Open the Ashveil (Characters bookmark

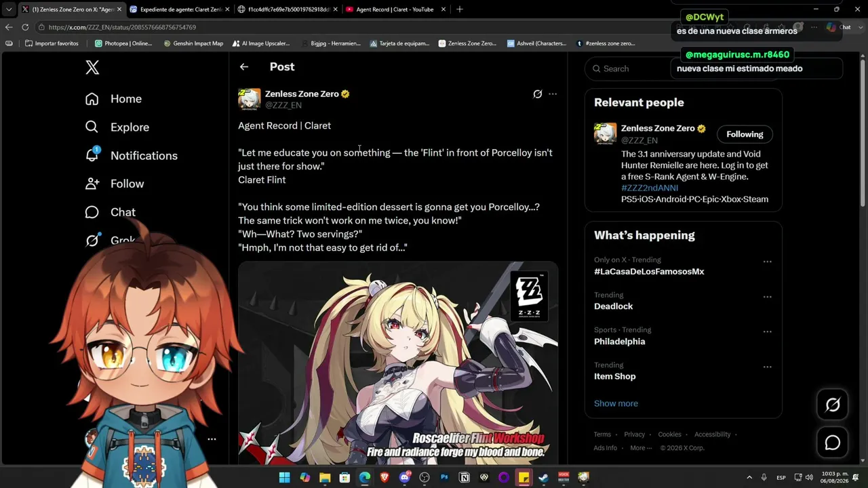pyautogui.click(x=536, y=43)
